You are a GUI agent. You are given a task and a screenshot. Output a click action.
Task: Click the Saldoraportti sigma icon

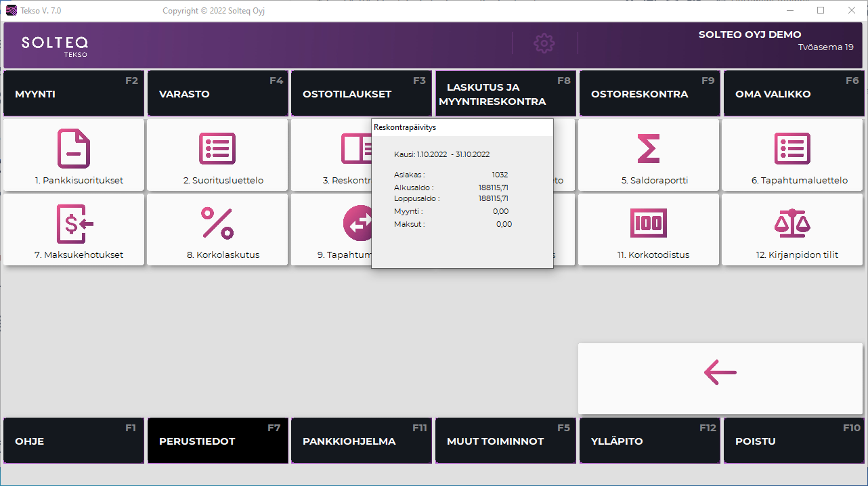(x=648, y=148)
